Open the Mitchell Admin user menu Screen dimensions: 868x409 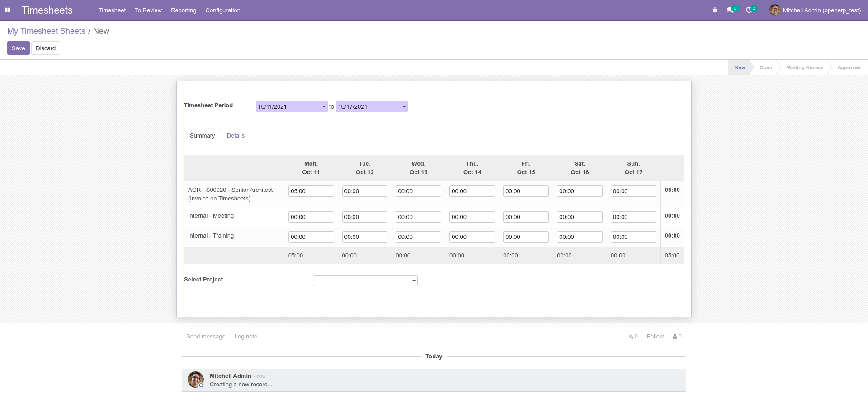tap(816, 10)
